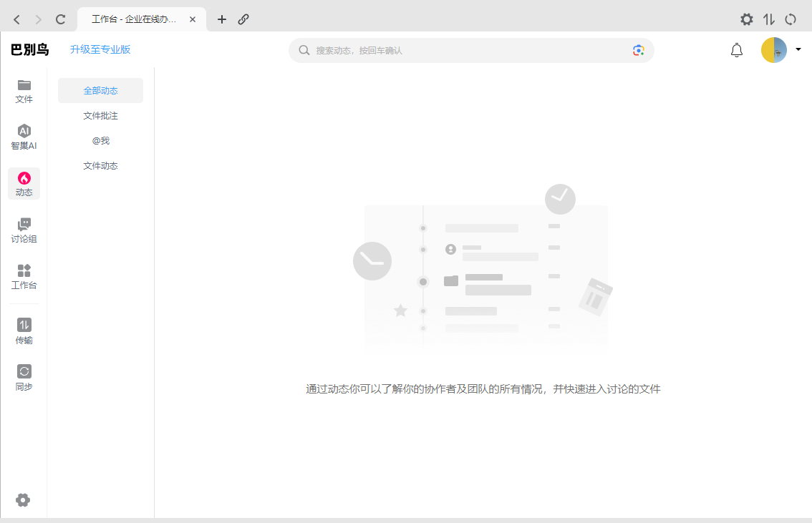Screen dimensions: 812x523
Task: Open the 讨论组 discussion groups
Action: point(24,230)
